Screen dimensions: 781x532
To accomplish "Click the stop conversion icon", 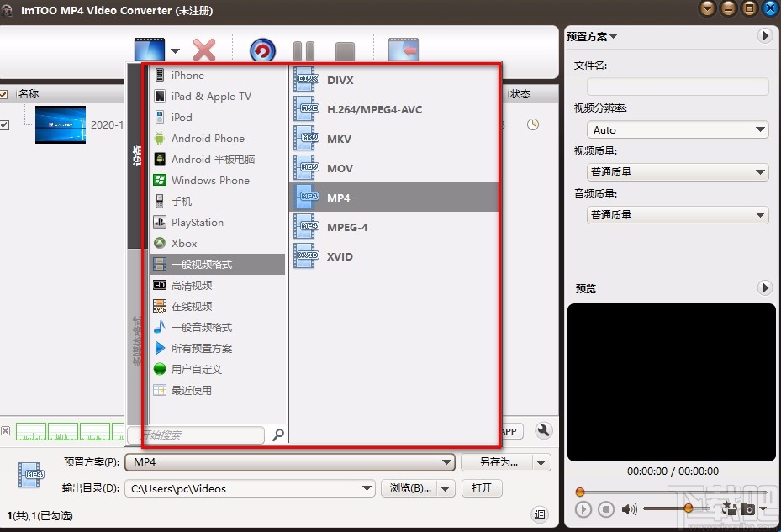I will point(345,51).
